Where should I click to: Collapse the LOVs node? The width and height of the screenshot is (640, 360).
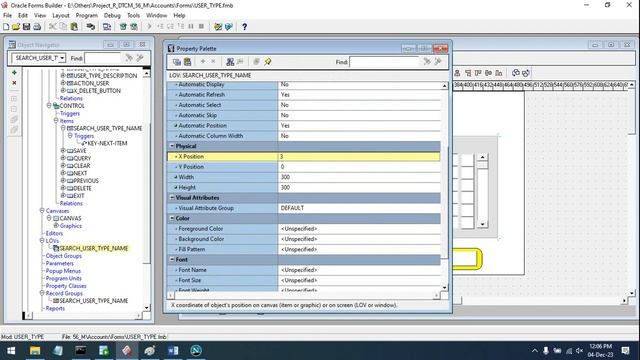[x=42, y=240]
